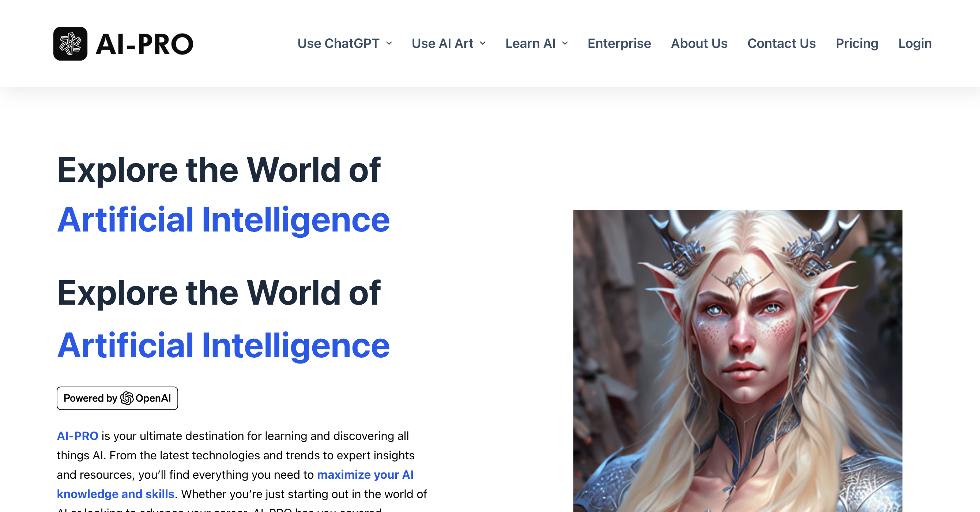Click the first Artificial Intelligence blue heading
The width and height of the screenshot is (980, 512).
point(223,219)
